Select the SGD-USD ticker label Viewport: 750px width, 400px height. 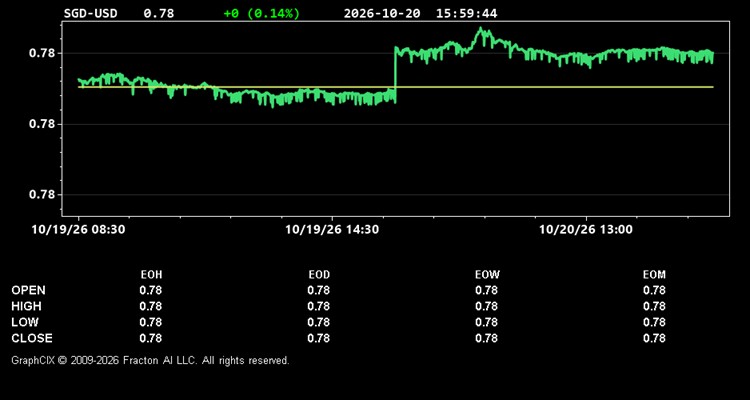pyautogui.click(x=90, y=13)
